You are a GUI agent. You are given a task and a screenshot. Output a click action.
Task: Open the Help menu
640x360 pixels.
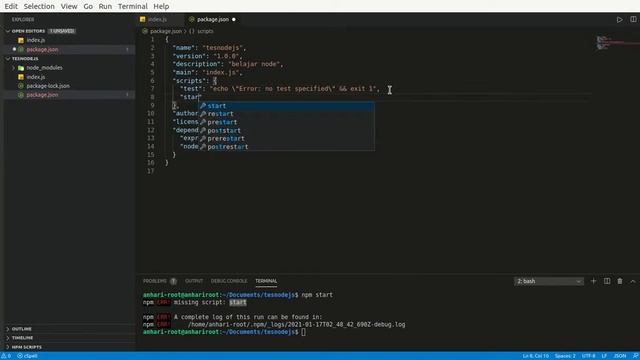tap(161, 6)
